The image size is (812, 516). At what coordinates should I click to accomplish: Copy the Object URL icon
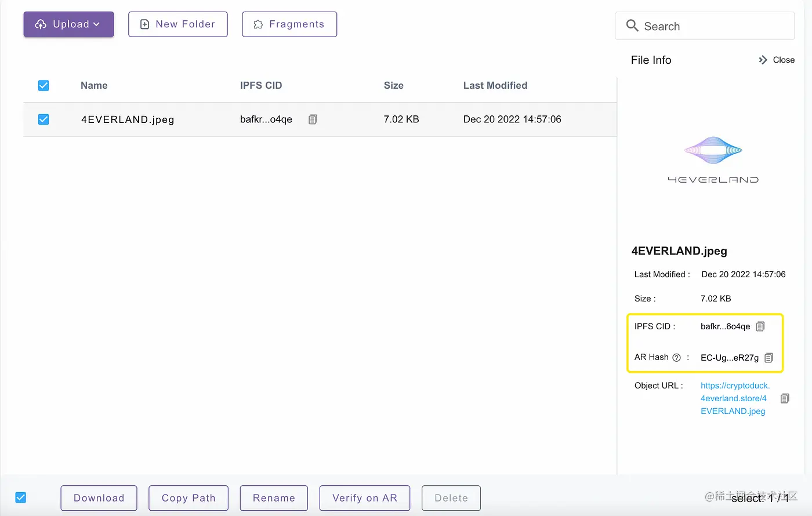[785, 398]
